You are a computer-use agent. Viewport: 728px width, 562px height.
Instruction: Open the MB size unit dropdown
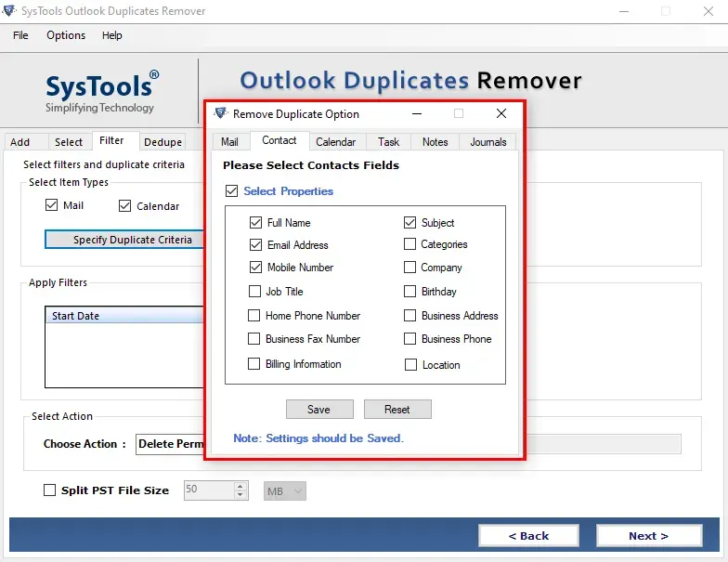coord(284,490)
